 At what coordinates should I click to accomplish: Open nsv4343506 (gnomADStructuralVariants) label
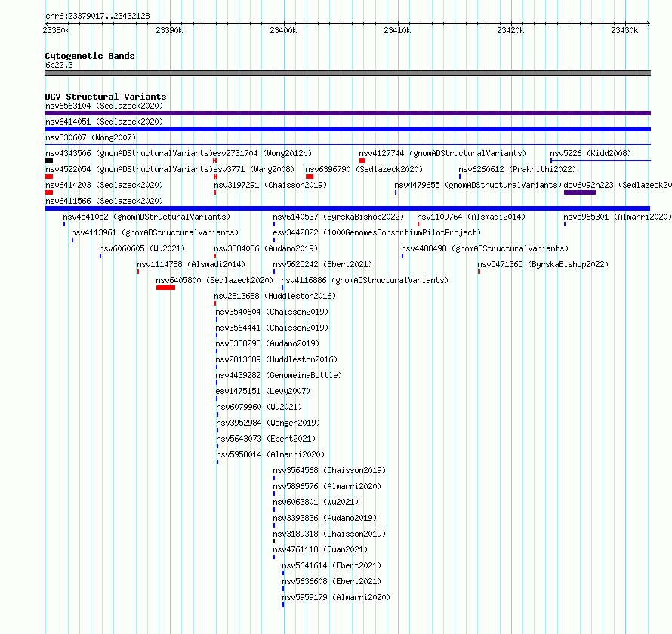[129, 153]
